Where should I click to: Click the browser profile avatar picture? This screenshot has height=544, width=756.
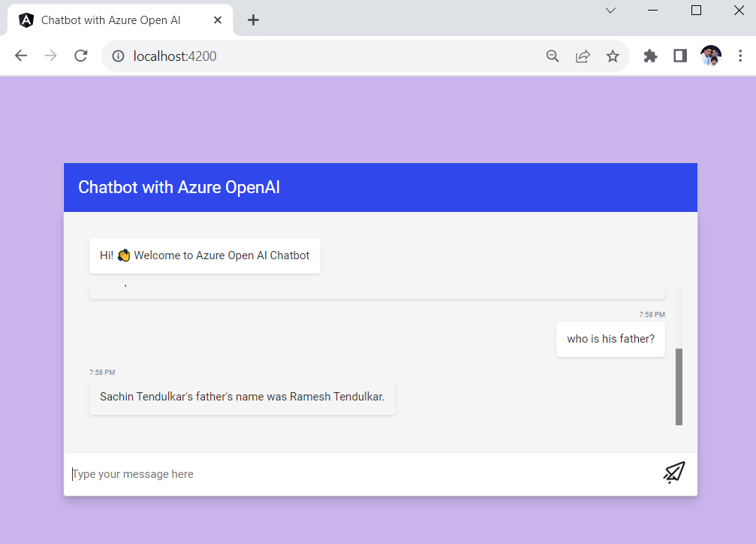[x=710, y=55]
